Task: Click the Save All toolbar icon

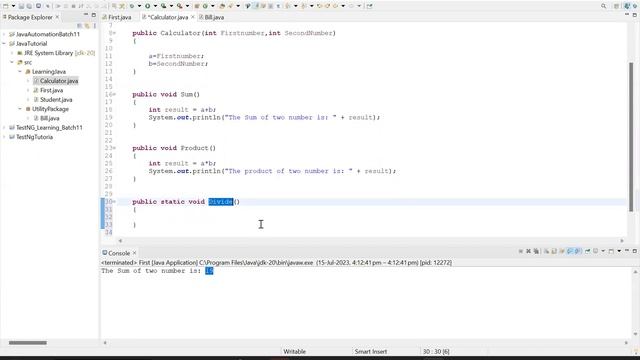Action: [x=29, y=6]
